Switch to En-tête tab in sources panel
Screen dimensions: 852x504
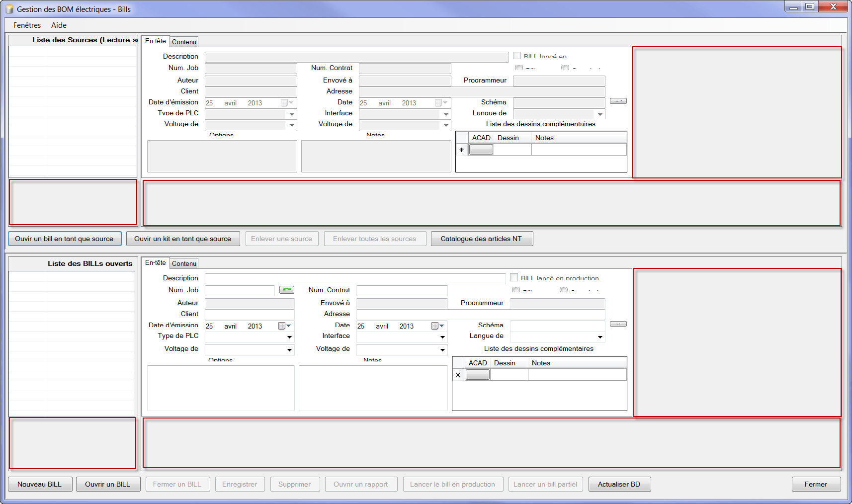pos(156,41)
